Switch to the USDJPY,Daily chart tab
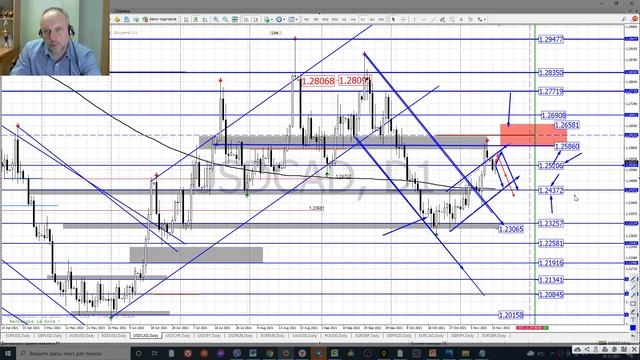This screenshot has height=360, width=640. tap(209, 336)
